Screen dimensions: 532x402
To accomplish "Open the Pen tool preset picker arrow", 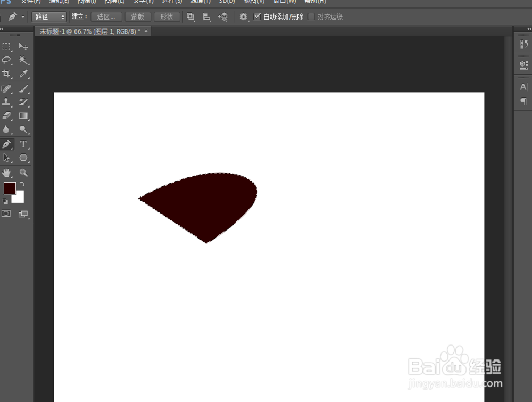I will 23,17.
